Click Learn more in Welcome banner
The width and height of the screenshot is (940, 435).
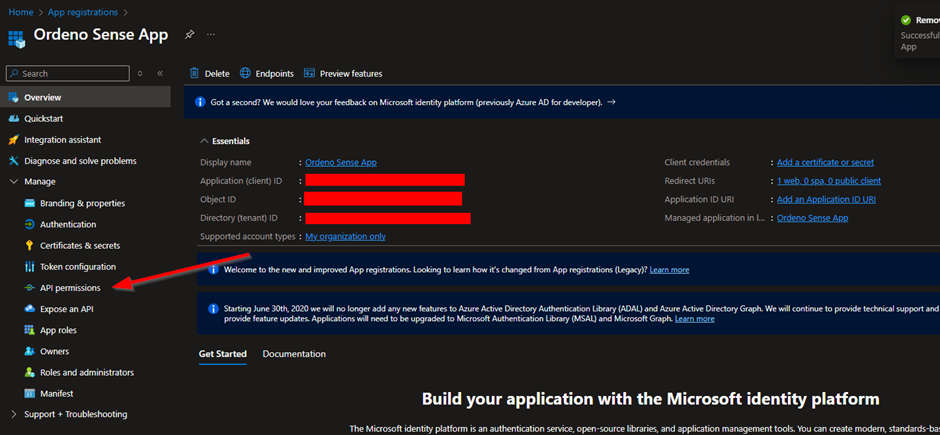click(x=669, y=270)
